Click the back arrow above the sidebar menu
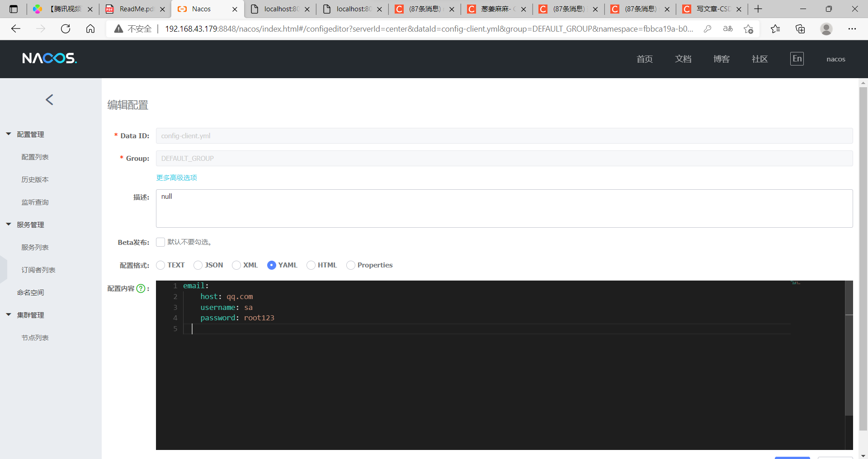Screen dimensions: 868x459 click(50, 99)
